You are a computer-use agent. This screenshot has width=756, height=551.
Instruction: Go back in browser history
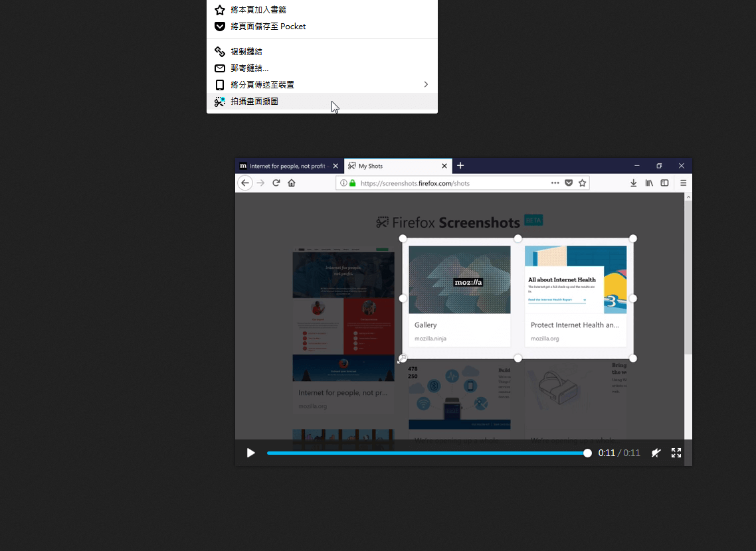click(245, 183)
